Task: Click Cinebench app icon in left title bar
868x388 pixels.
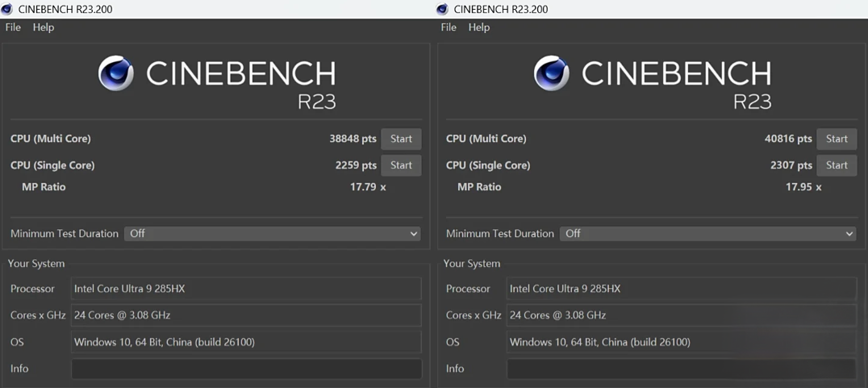Action: tap(6, 9)
